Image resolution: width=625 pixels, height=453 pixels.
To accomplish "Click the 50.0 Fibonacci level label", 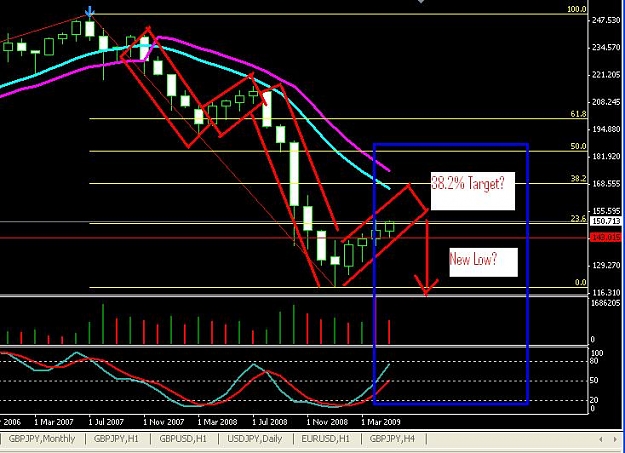I will tap(578, 146).
